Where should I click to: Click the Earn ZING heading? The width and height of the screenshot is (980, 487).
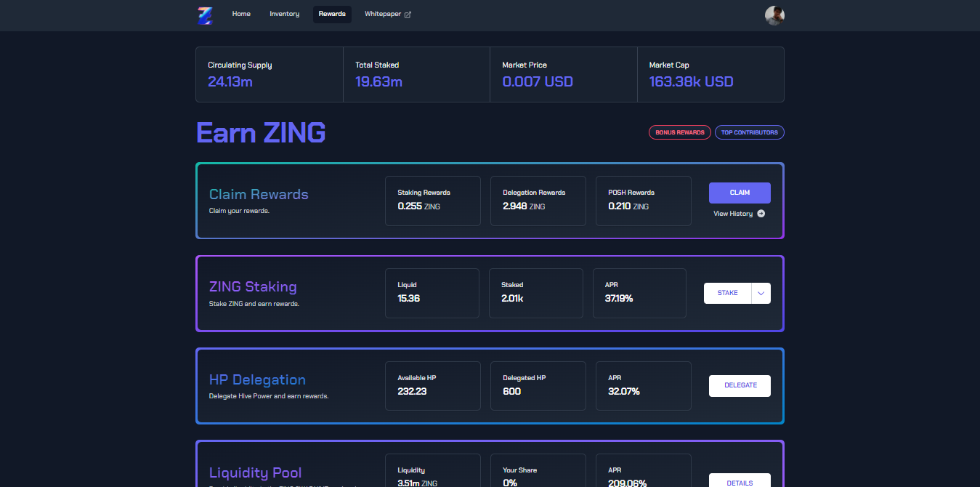(x=261, y=133)
